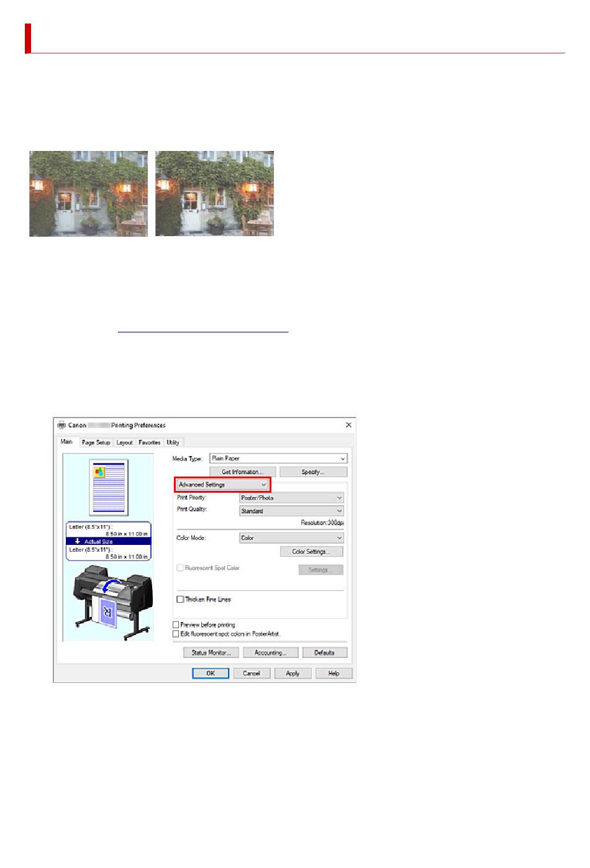
Task: Toggle Edit fluorescent spot colors in PosterArtist
Action: pyautogui.click(x=176, y=634)
